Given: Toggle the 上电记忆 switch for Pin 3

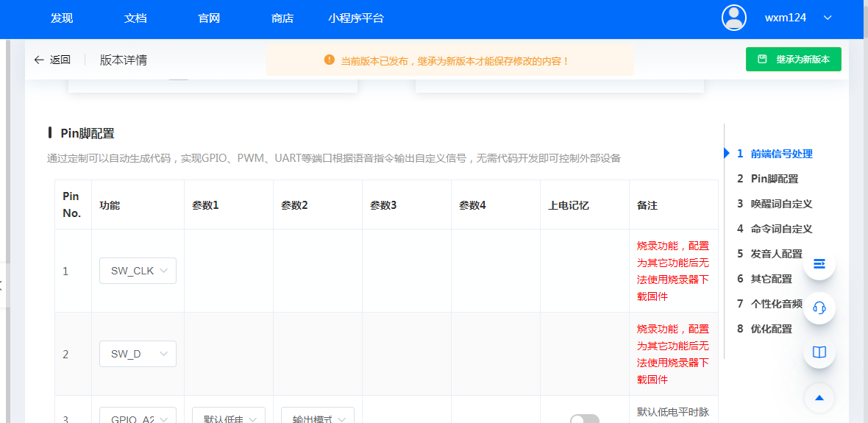Looking at the screenshot, I should pyautogui.click(x=585, y=419).
